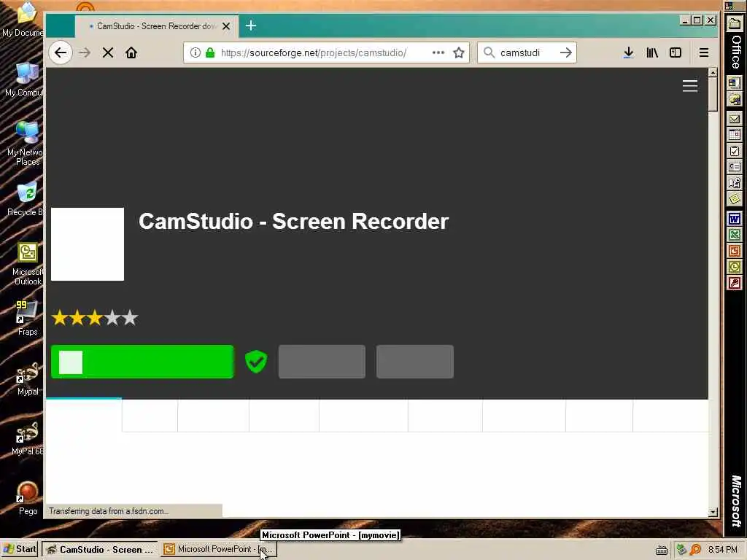This screenshot has width=747, height=560.
Task: Switch to Microsoft PowerPoint taskbar button
Action: click(217, 549)
